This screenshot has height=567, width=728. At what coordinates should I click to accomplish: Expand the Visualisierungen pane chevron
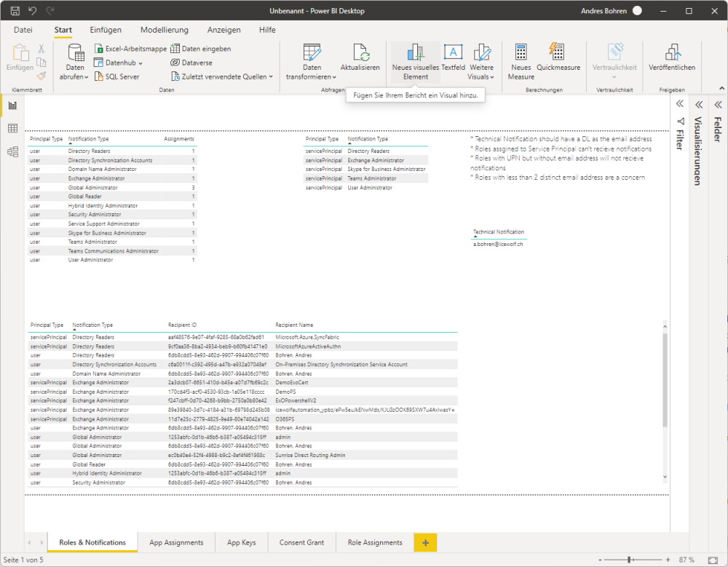[x=699, y=105]
